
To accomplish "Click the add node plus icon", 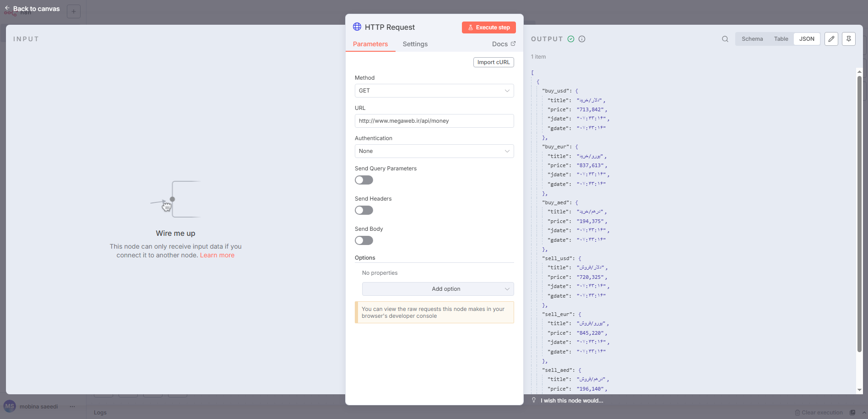I will pyautogui.click(x=74, y=11).
